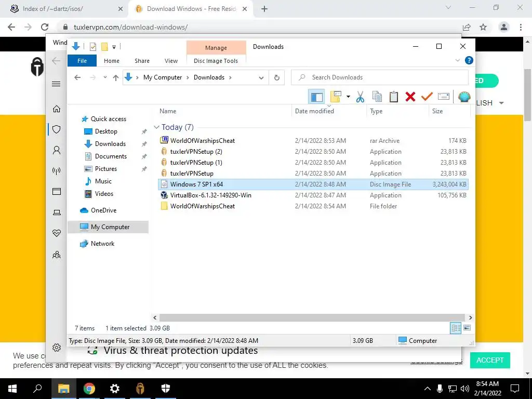Open Documents in the navigation pane

tap(111, 156)
